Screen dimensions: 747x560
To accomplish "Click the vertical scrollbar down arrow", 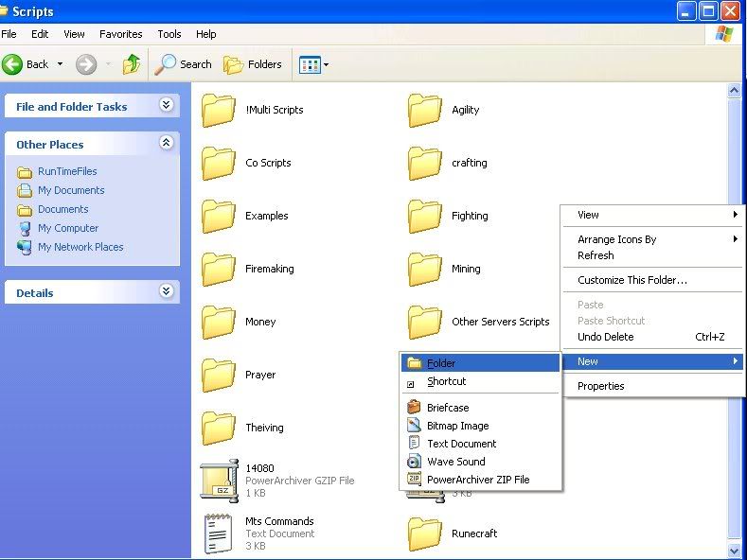I will [x=734, y=550].
